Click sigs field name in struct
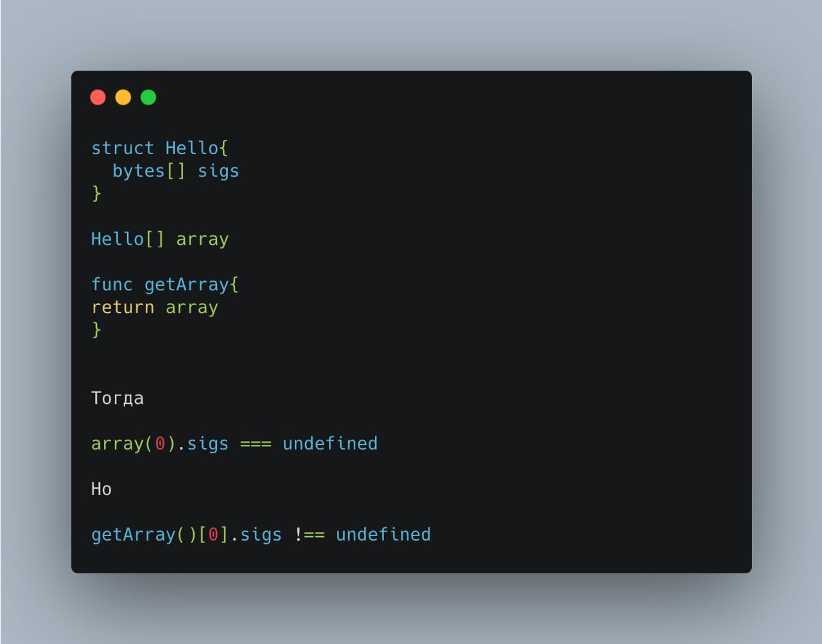This screenshot has height=644, width=822. [218, 171]
